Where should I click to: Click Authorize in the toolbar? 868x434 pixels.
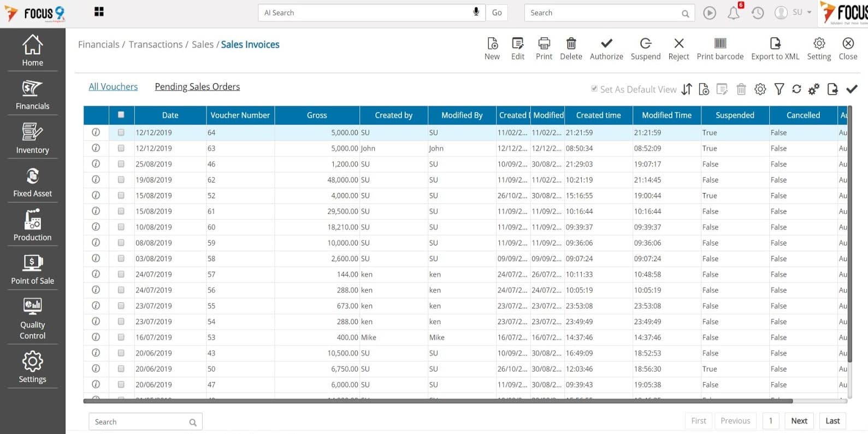click(x=606, y=49)
